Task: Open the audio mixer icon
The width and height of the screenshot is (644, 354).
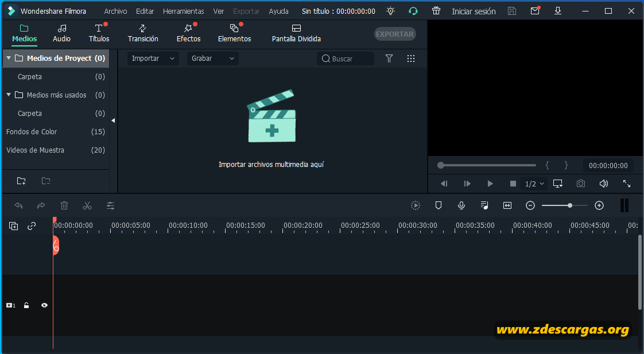Action: tap(484, 205)
